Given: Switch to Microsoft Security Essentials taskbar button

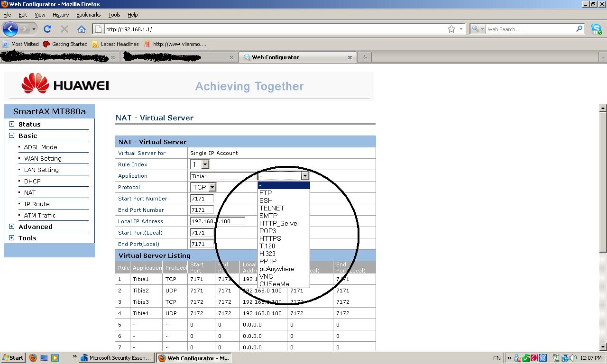Looking at the screenshot, I should click(x=116, y=358).
